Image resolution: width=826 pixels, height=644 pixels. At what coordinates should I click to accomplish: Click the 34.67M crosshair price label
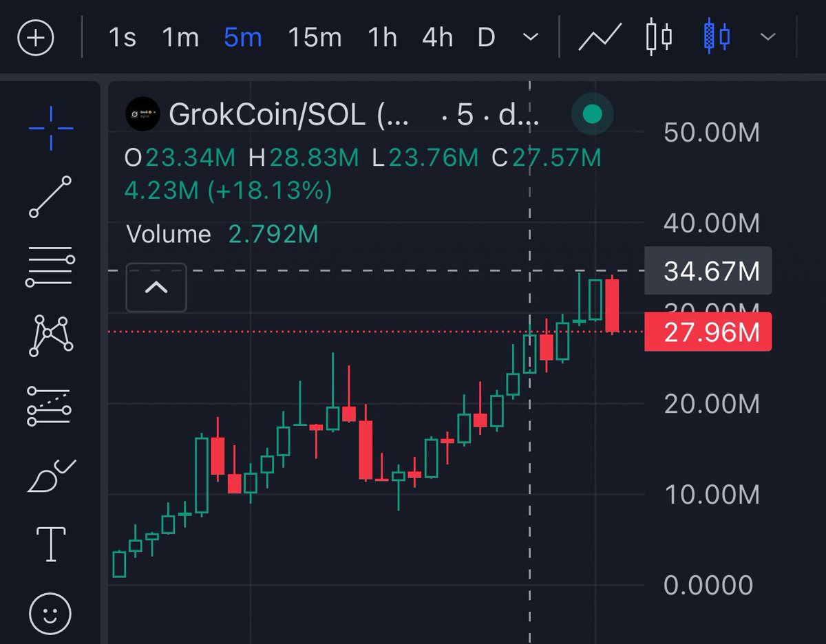708,271
